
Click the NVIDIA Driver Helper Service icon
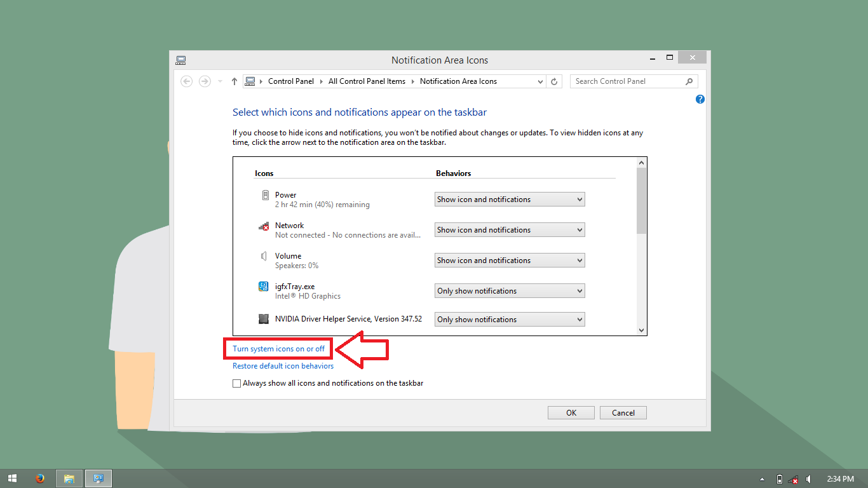(264, 319)
